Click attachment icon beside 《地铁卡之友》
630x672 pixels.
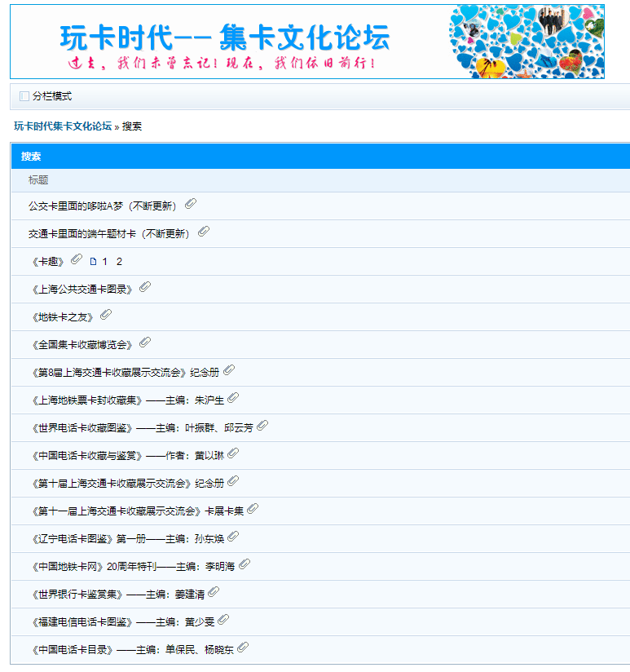pyautogui.click(x=106, y=315)
